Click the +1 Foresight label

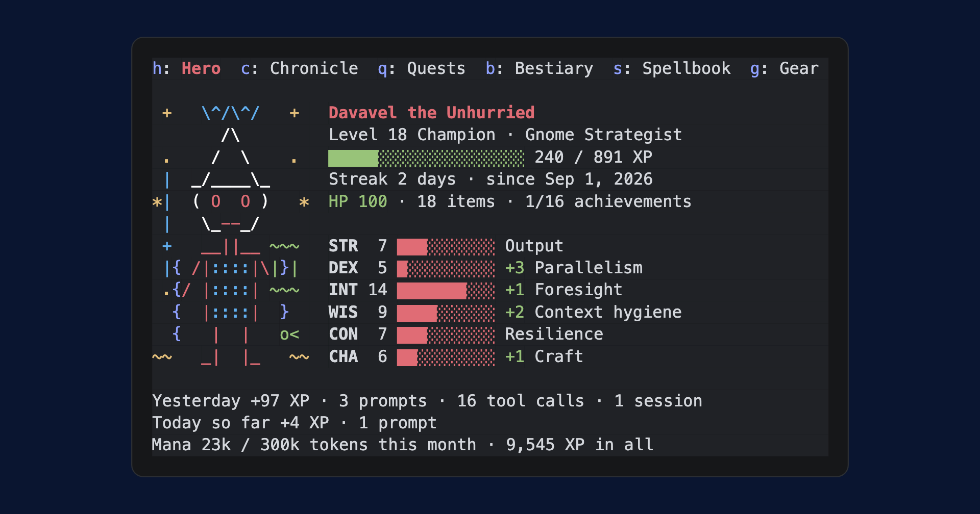(x=563, y=290)
